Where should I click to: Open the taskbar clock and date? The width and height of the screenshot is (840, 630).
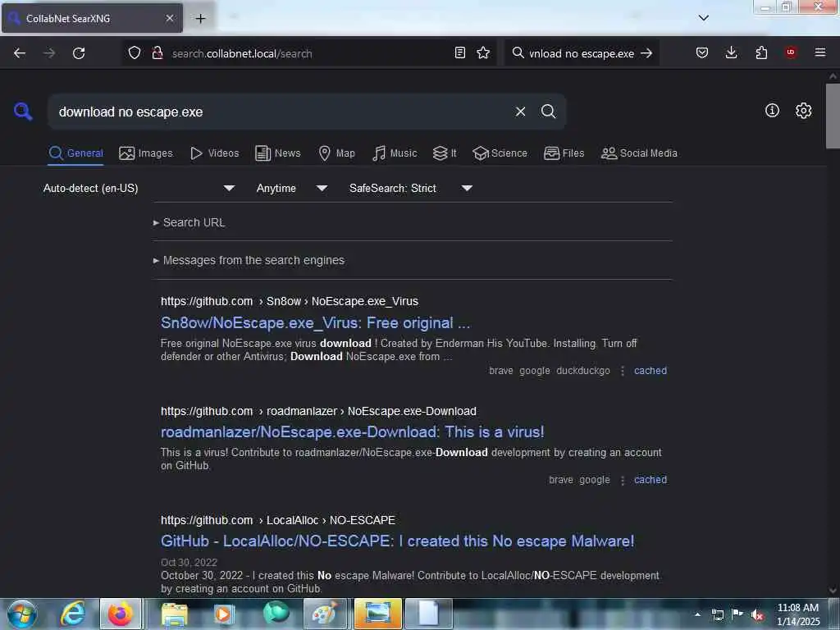pyautogui.click(x=797, y=614)
